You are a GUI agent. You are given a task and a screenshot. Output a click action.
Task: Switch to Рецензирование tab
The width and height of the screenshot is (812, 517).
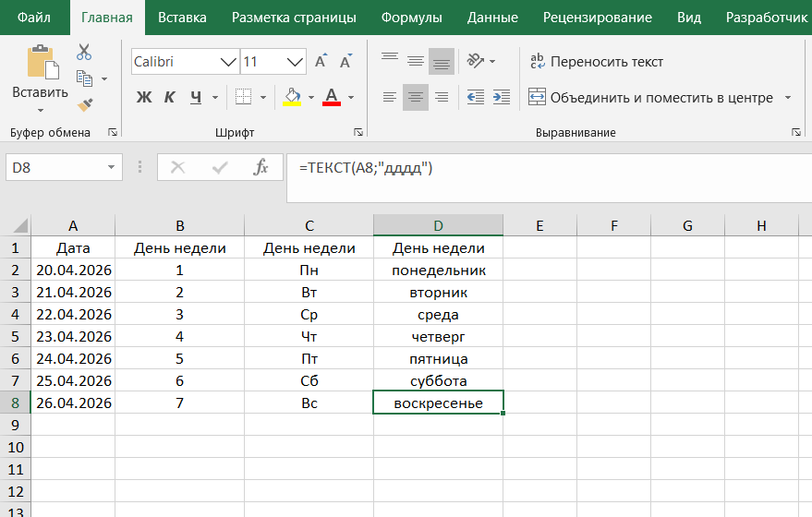click(x=597, y=18)
